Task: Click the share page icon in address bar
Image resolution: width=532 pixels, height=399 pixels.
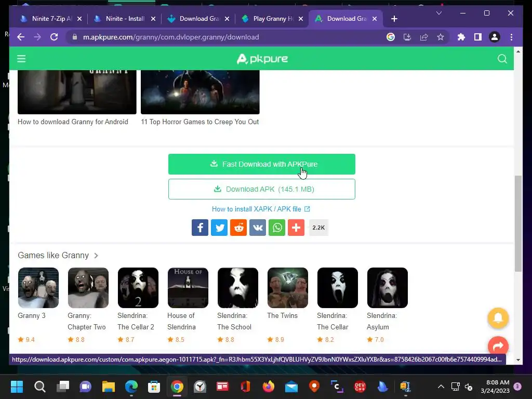Action: [424, 37]
